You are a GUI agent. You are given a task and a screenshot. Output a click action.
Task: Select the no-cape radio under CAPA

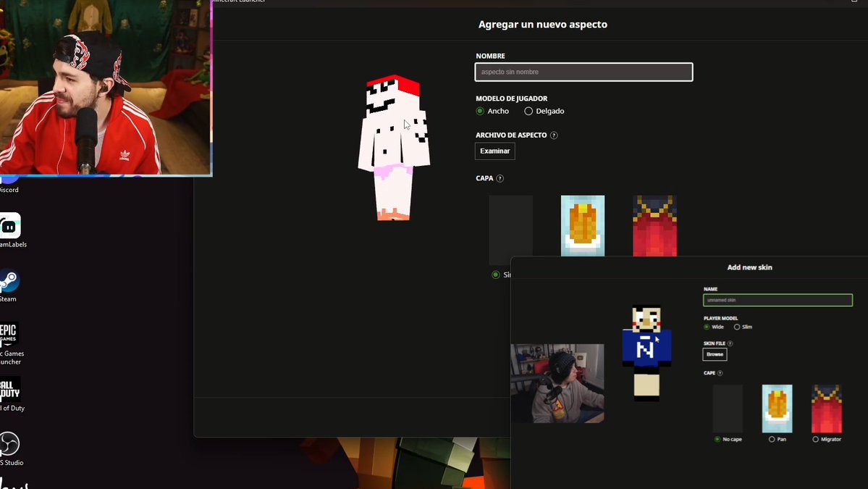coord(495,275)
